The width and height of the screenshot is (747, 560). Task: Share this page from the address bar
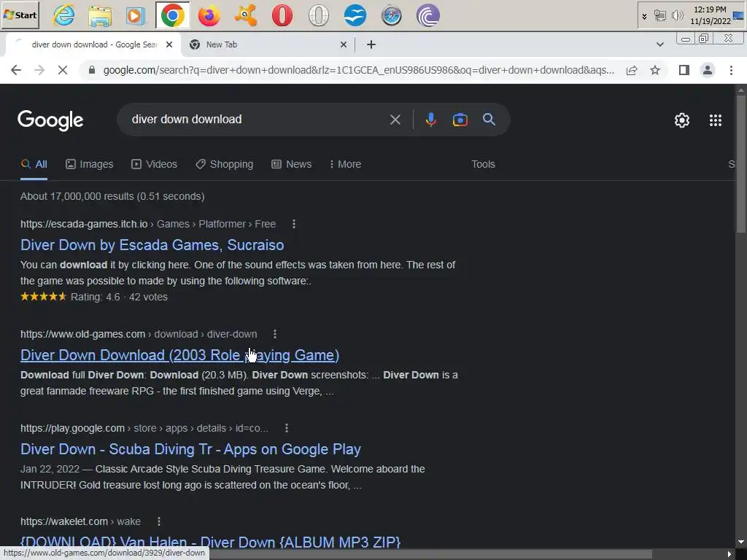click(632, 70)
